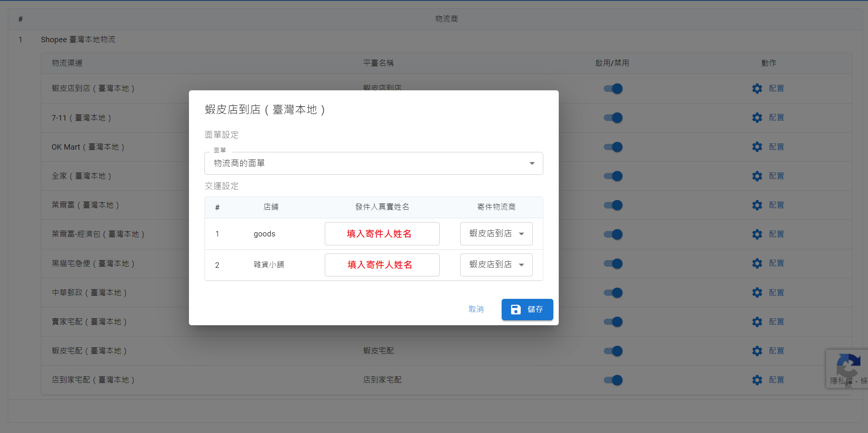This screenshot has width=868, height=433.
Task: Toggle 賣家宅配 switch
Action: [613, 322]
